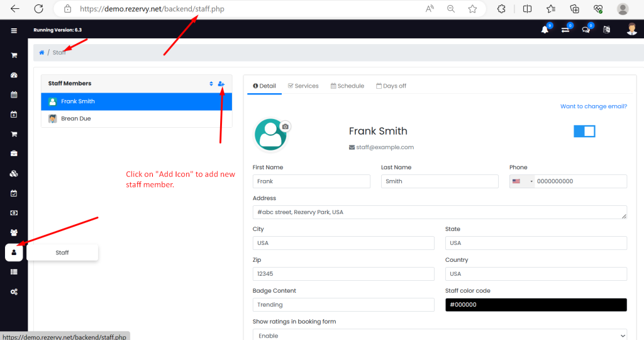Image resolution: width=644 pixels, height=340 pixels.
Task: Click the add staff member icon
Action: [x=221, y=84]
